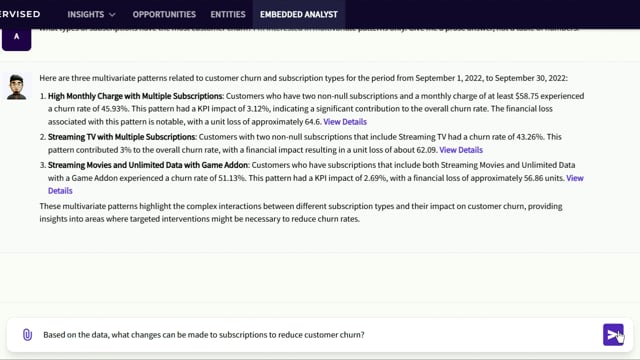Open View Details for Streaming TV pattern

click(x=461, y=150)
